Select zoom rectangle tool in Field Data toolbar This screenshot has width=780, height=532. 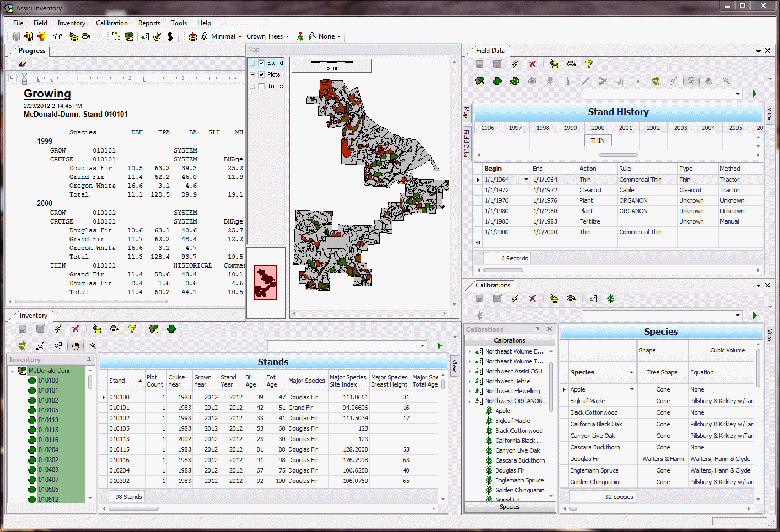(691, 81)
